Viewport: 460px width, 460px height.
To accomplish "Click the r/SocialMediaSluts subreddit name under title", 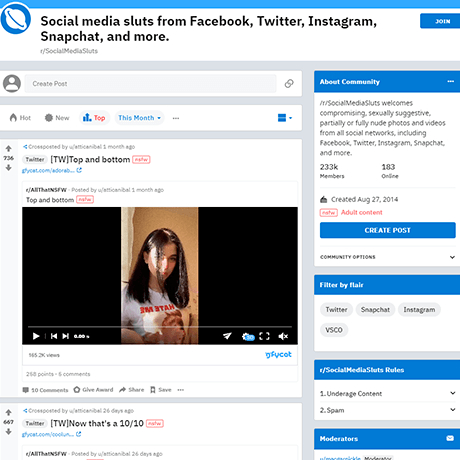I will pyautogui.click(x=69, y=51).
